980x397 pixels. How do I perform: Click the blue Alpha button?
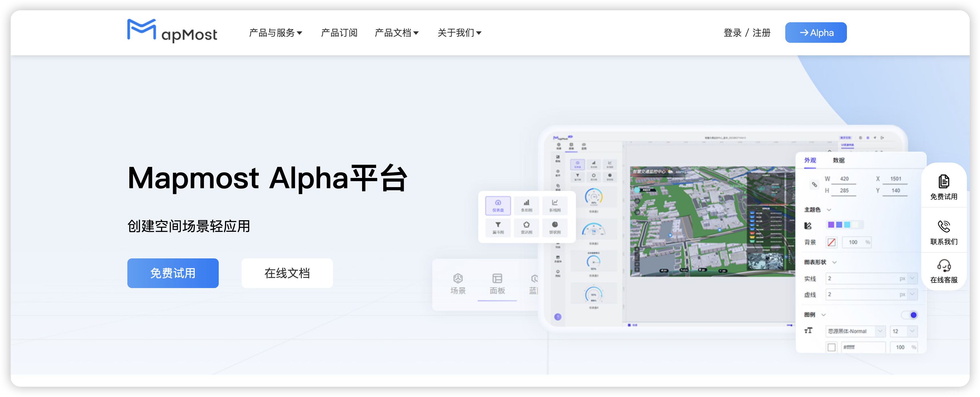click(816, 33)
